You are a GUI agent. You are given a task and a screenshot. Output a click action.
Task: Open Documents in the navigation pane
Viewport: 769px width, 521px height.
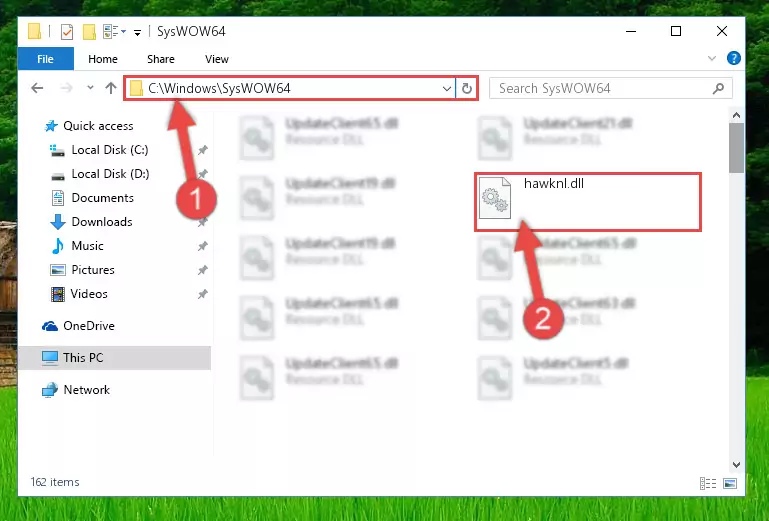[103, 198]
